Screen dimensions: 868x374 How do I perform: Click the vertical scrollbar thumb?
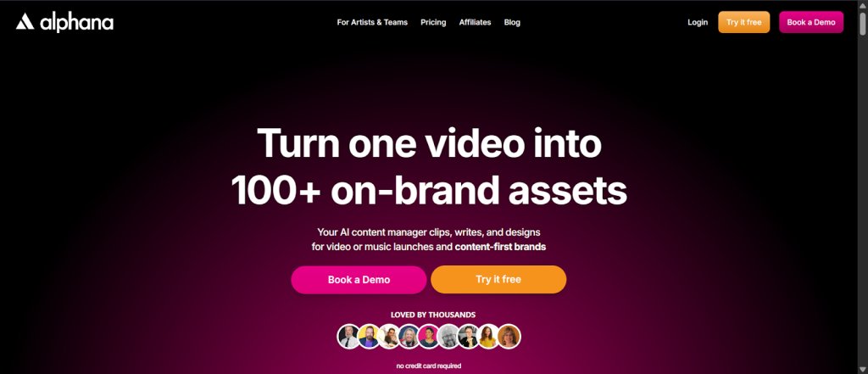pos(862,25)
